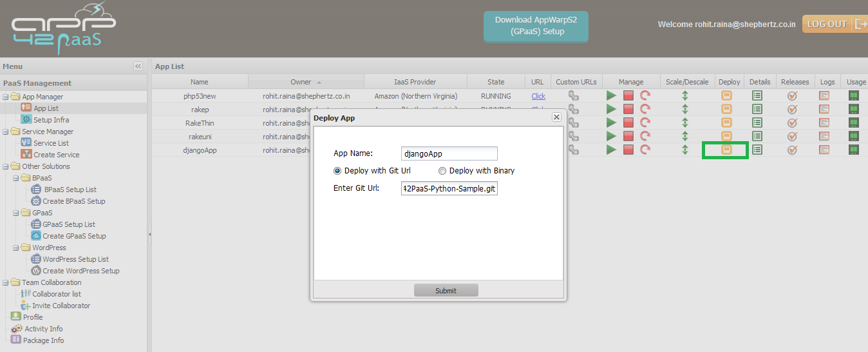
Task: Restart the RakeThin app
Action: click(645, 122)
